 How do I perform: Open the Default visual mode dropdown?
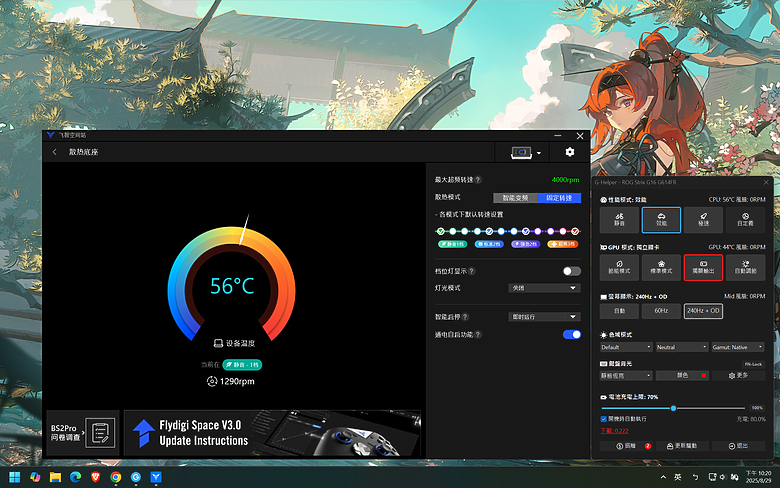click(x=626, y=347)
